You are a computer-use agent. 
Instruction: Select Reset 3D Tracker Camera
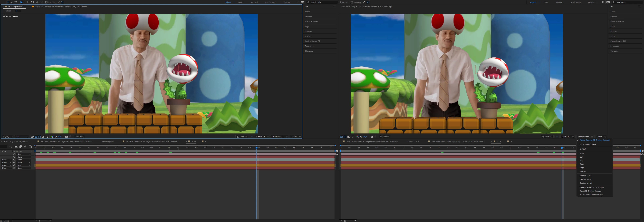point(590,191)
